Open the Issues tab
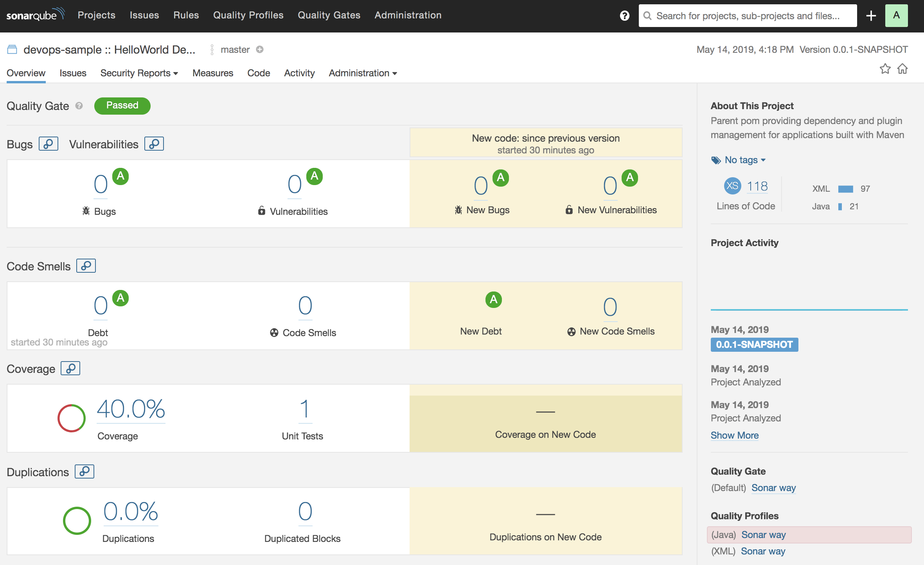The height and width of the screenshot is (565, 924). click(x=73, y=73)
